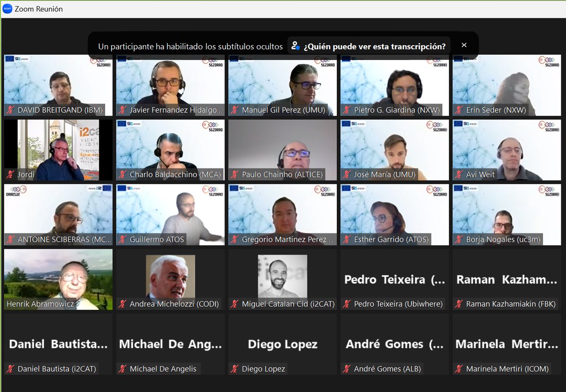The image size is (566, 392).
Task: Click muted mic icon of Esther Garrido
Action: [x=347, y=239]
